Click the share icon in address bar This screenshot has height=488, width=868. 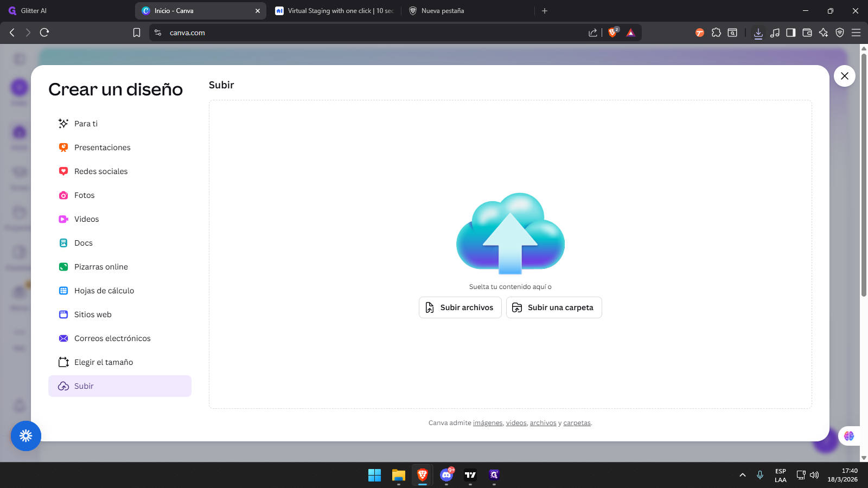coord(593,33)
